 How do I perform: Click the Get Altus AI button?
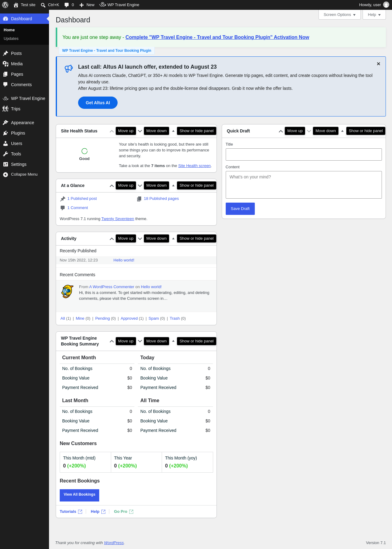tap(98, 103)
